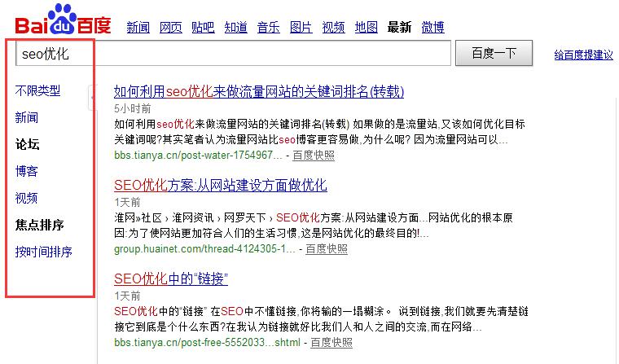Open 百度快照 for the group.huainet.com result
The width and height of the screenshot is (619, 364).
[327, 249]
